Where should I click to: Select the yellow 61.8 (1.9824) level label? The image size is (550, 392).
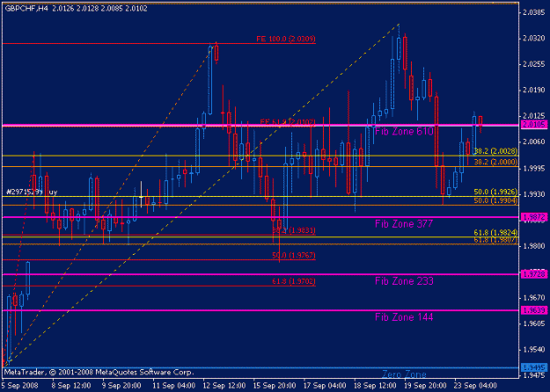pos(495,233)
